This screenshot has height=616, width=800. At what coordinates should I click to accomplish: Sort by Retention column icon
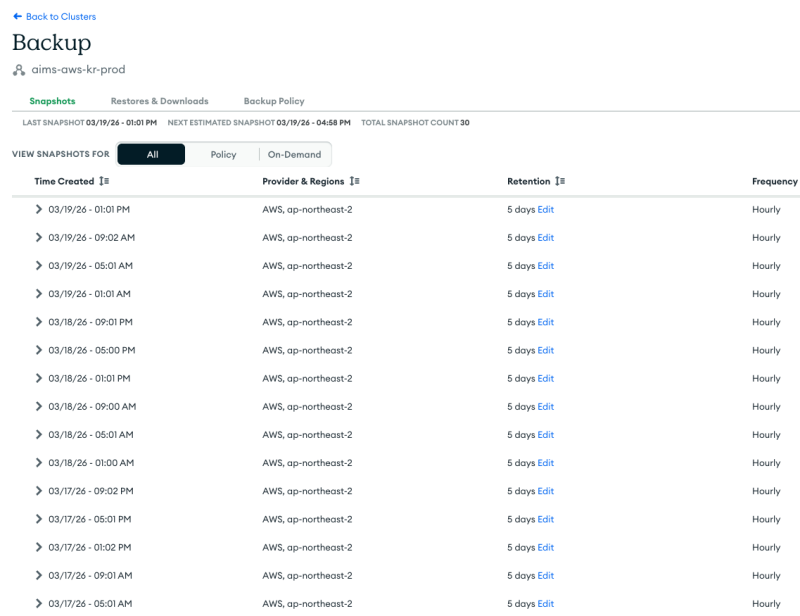(560, 182)
